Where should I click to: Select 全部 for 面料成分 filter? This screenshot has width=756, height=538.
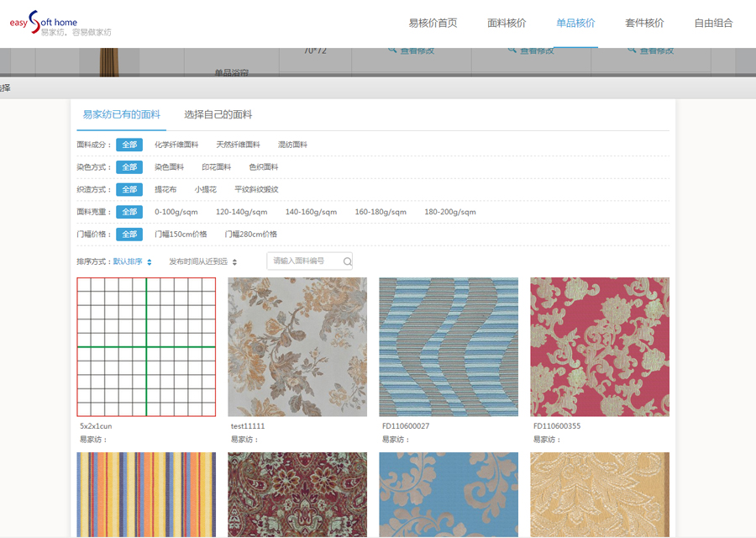tap(129, 145)
